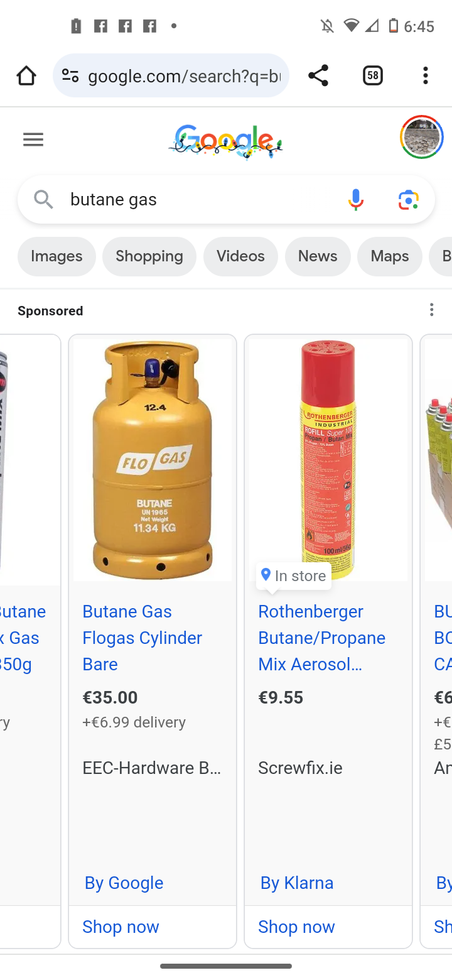This screenshot has height=980, width=452.
Task: Tap the Flogas yellow cylinder product image
Action: [153, 460]
